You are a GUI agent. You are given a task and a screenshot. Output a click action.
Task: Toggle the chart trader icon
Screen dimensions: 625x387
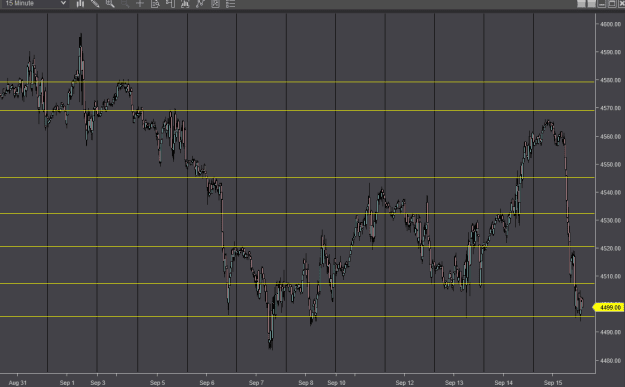[x=170, y=4]
